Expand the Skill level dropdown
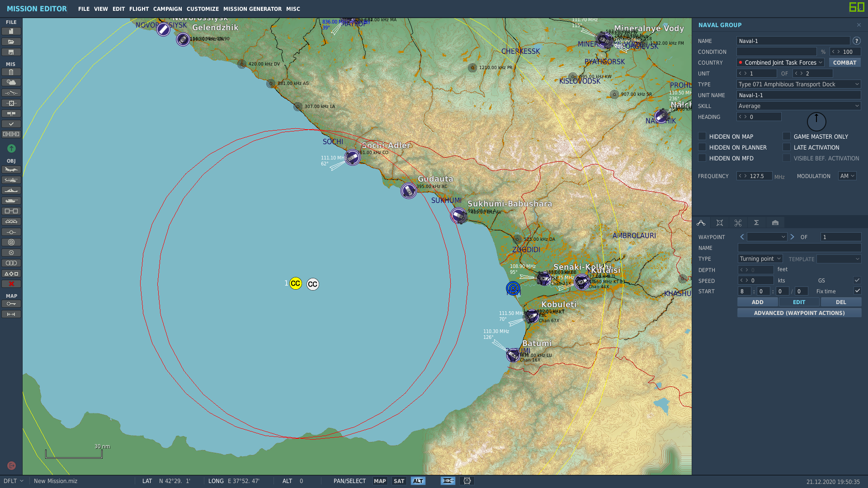This screenshot has width=868, height=488. click(798, 106)
